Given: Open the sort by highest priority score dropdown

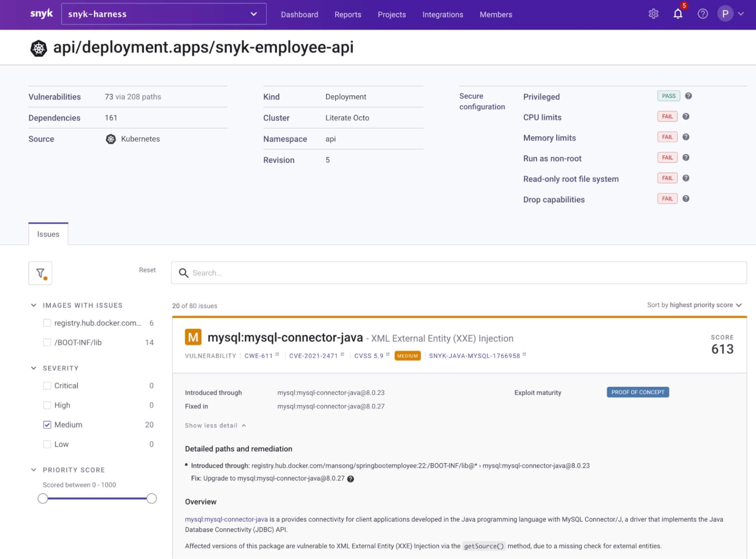Looking at the screenshot, I should pyautogui.click(x=694, y=305).
